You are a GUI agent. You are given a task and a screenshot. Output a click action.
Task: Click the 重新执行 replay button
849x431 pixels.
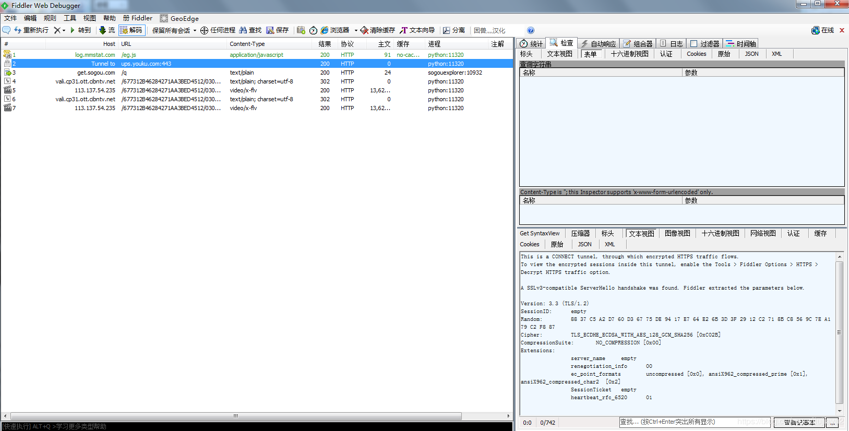click(x=31, y=30)
